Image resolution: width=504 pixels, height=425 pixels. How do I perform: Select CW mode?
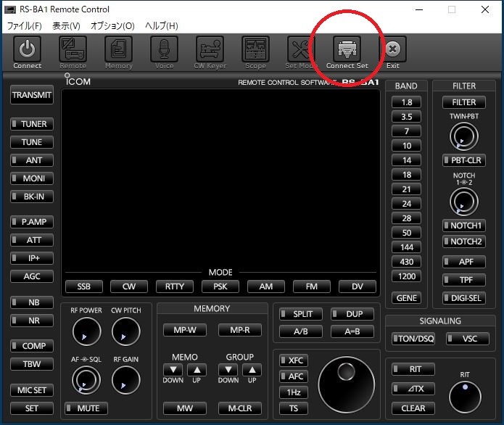click(129, 286)
